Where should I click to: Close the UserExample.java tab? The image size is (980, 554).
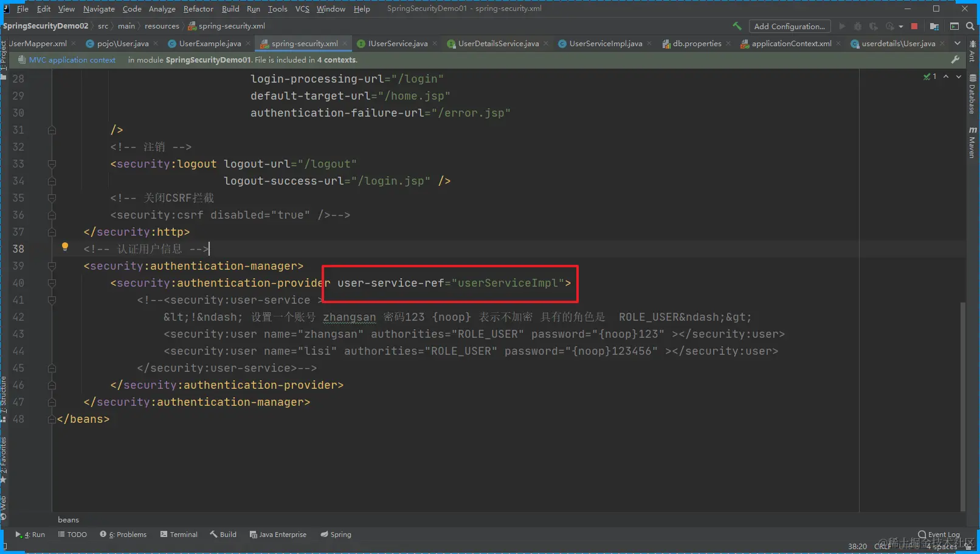248,43
